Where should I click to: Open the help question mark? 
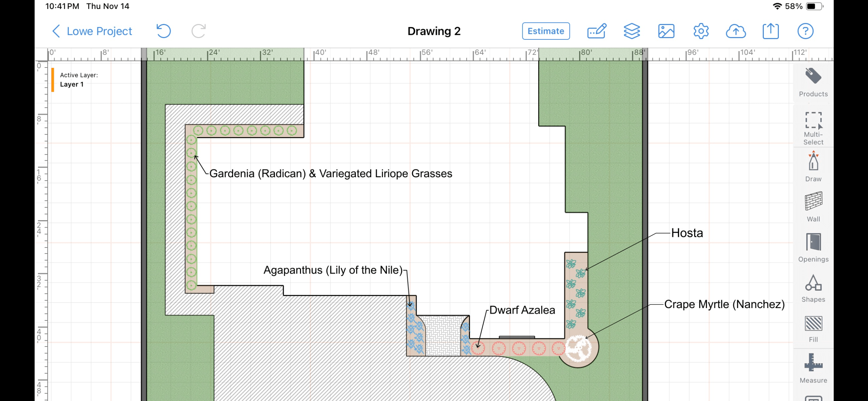(x=805, y=31)
